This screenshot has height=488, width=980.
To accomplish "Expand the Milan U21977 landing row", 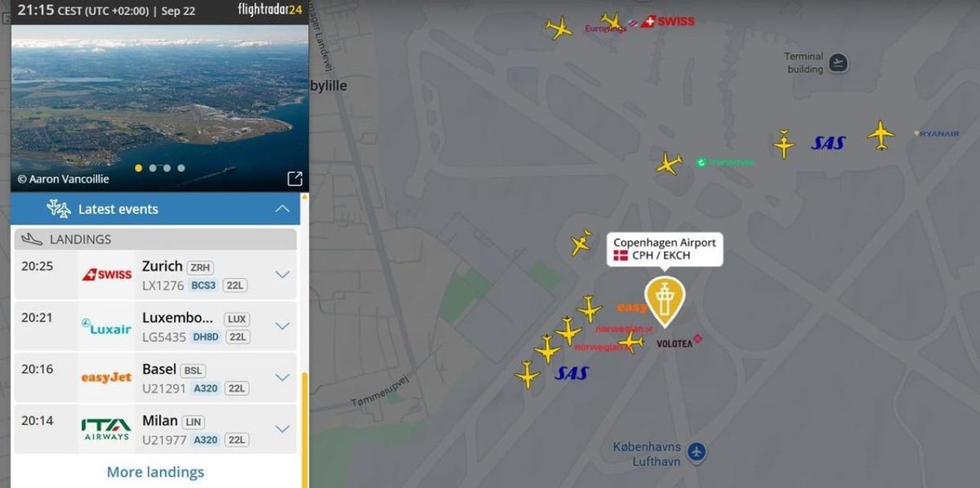I will [283, 428].
